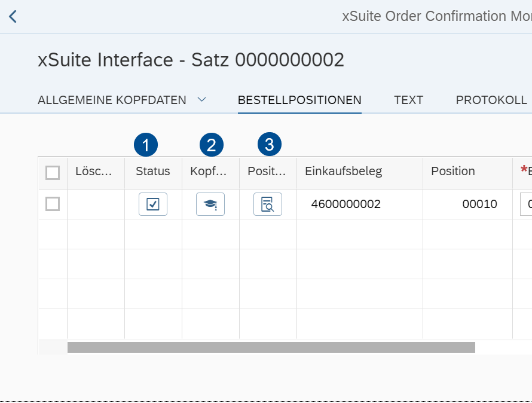Click the Status column header
This screenshot has height=403, width=532.
(x=152, y=172)
